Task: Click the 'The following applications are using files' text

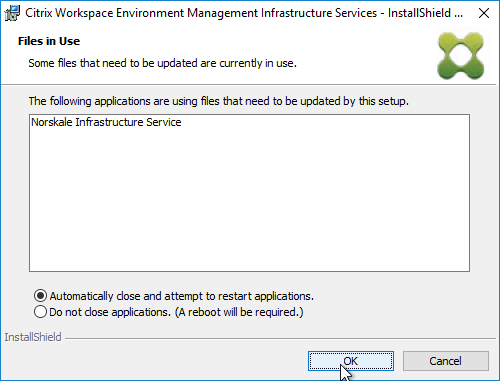Action: 219,101
